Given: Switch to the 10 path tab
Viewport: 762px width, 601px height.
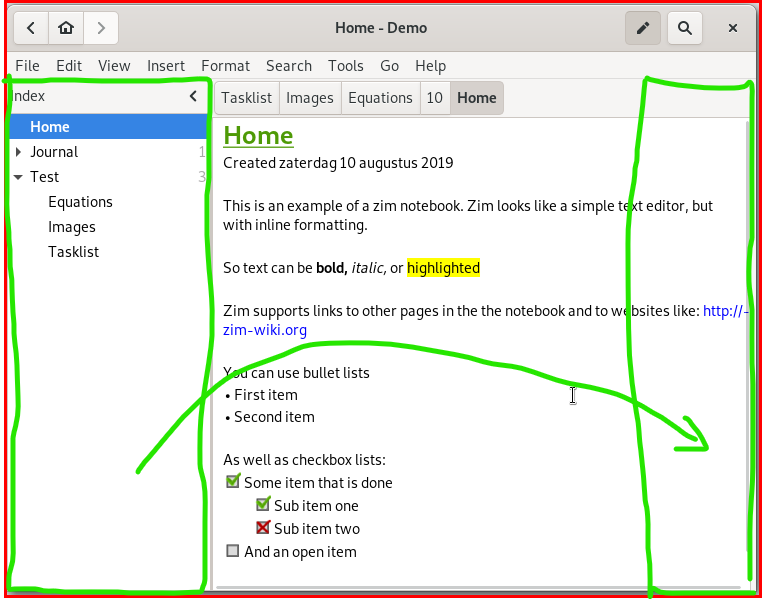Looking at the screenshot, I should [x=434, y=98].
